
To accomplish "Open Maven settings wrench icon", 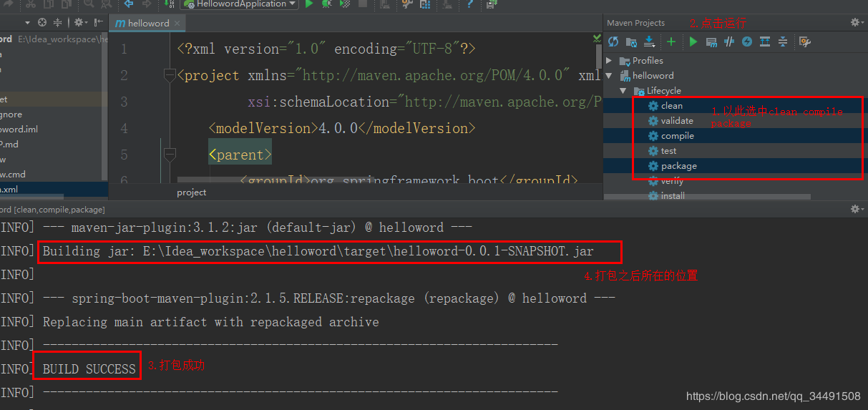I will pos(804,42).
